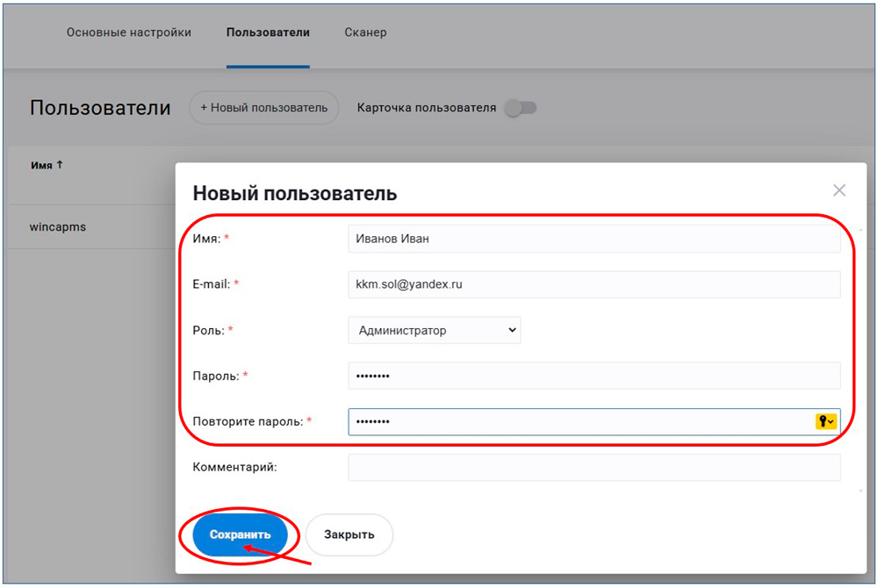Click the Новый пользователь dialog title
Image resolution: width=878 pixels, height=588 pixels.
click(294, 194)
